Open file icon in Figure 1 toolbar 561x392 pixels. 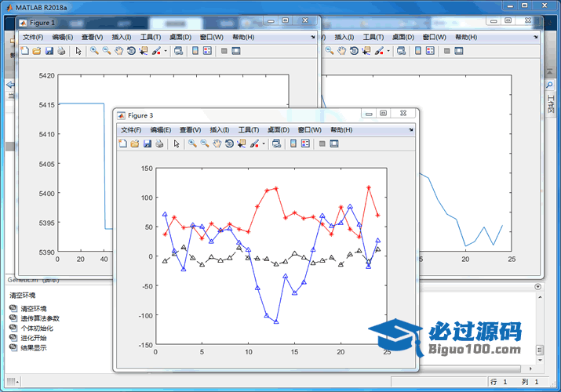37,51
